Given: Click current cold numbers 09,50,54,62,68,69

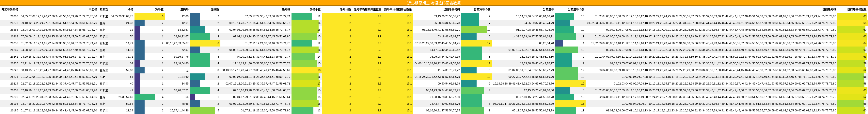Looking at the screenshot, I should tap(449, 83).
